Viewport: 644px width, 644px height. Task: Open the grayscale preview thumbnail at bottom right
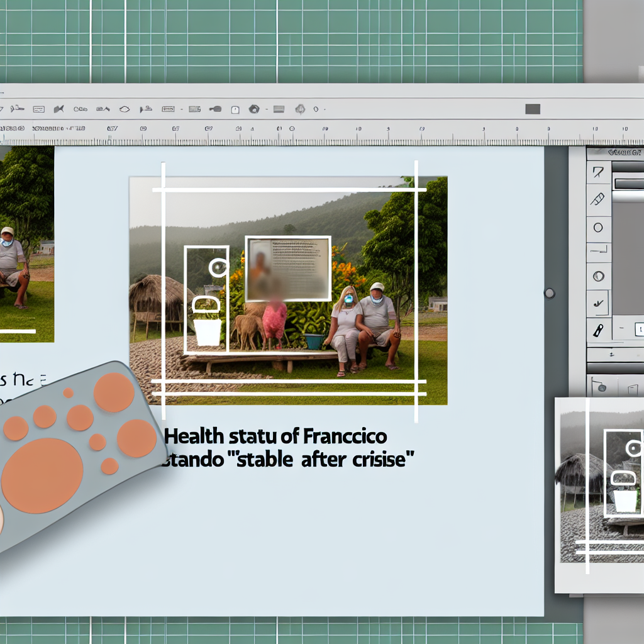click(599, 494)
